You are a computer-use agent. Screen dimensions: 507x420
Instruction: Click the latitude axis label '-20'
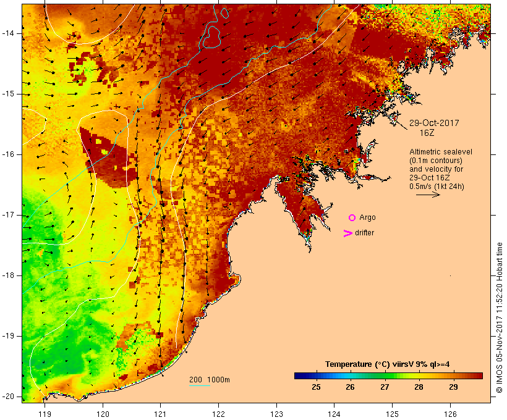tap(8, 397)
